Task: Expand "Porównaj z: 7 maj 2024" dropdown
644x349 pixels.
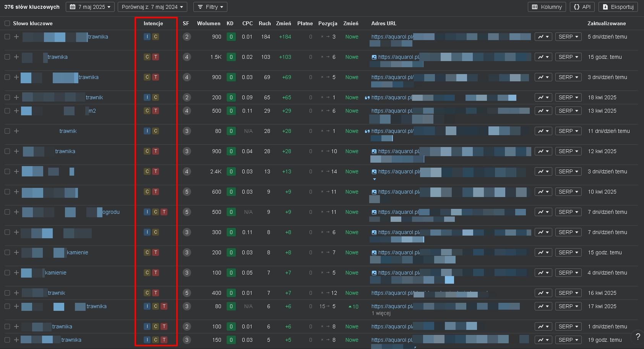Action: click(x=152, y=7)
